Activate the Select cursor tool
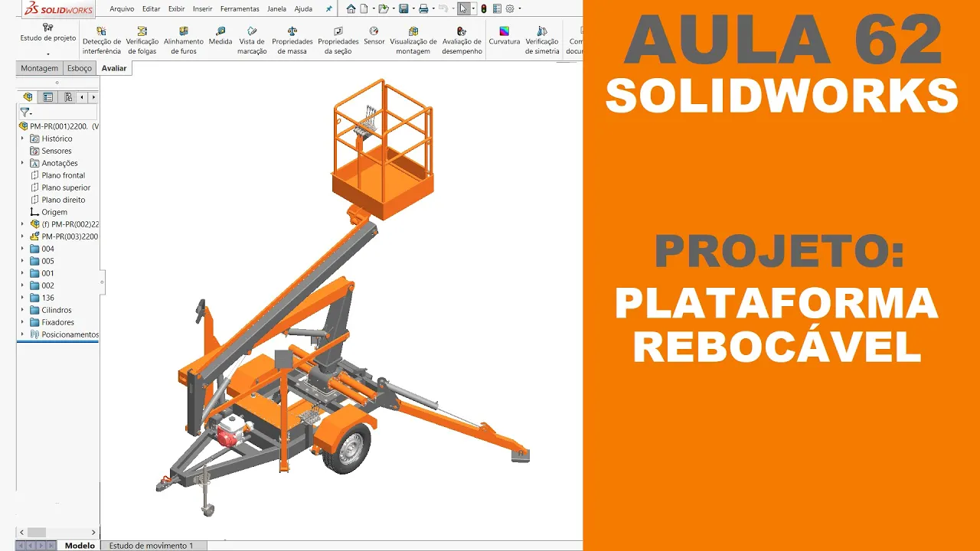980x551 pixels. tap(463, 9)
